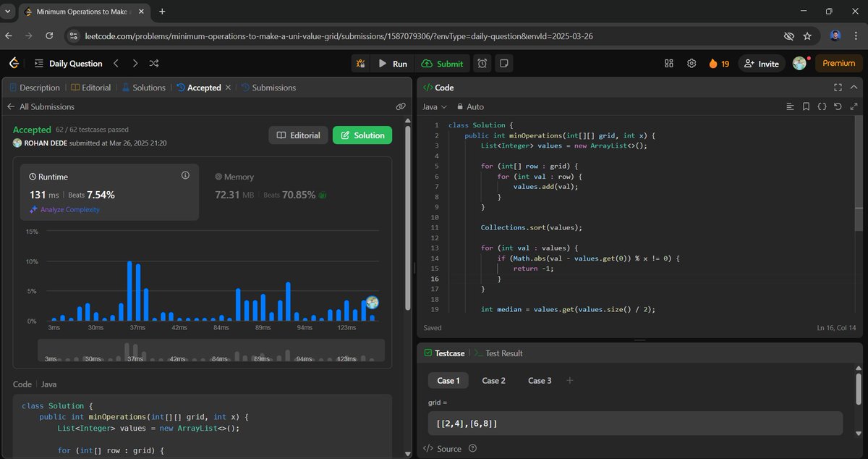Expand the editor with diagonal arrows icon

(855, 106)
